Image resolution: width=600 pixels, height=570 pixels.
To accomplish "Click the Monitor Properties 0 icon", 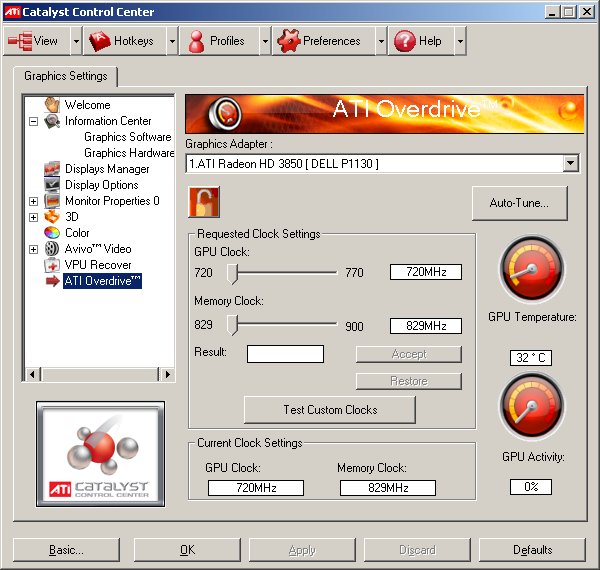I will [x=52, y=201].
